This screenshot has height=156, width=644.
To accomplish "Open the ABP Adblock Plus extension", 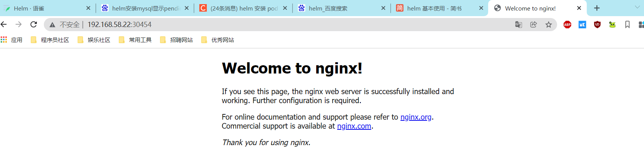I will point(567,25).
